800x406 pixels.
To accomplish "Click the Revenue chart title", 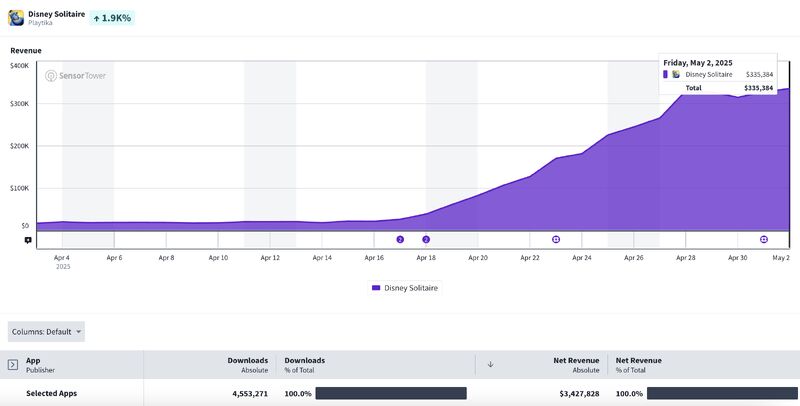I will 26,50.
